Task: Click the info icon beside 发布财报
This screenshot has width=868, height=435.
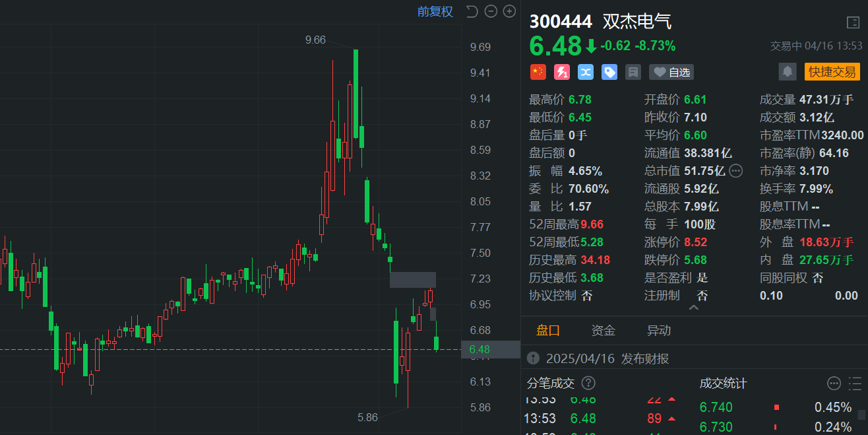Action: pos(533,359)
